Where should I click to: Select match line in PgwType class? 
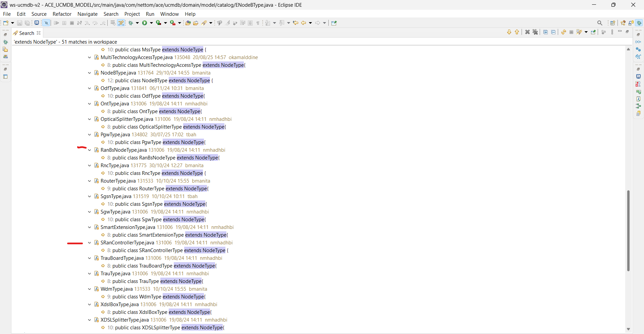[156, 142]
